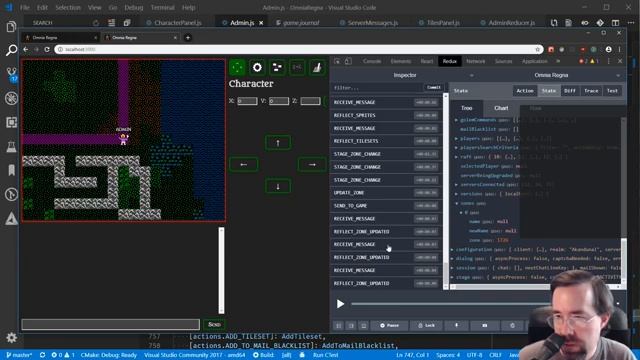The height and width of the screenshot is (360, 640).
Task: Reload the localhost page
Action: tap(47, 49)
